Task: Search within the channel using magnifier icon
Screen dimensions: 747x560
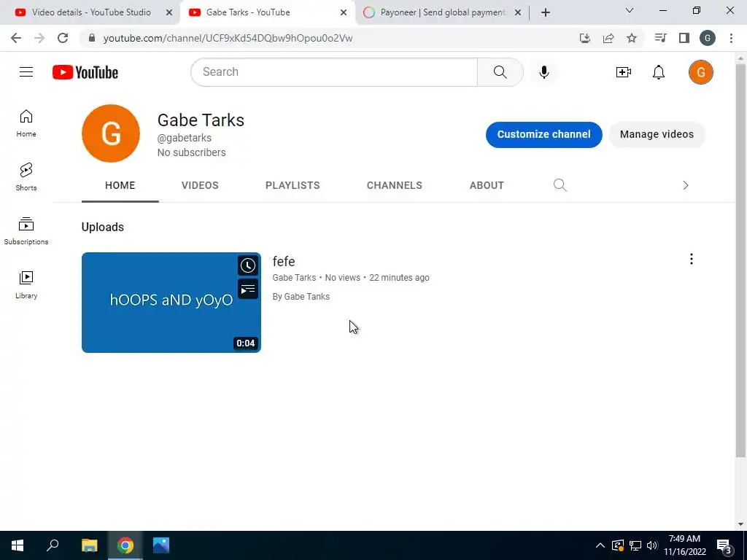Action: (x=560, y=185)
